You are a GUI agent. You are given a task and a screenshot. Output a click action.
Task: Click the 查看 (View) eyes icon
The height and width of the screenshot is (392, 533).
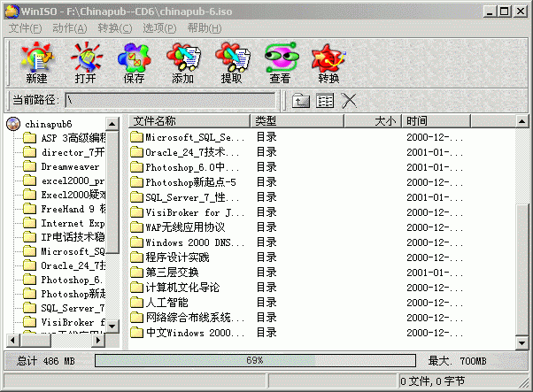[281, 63]
